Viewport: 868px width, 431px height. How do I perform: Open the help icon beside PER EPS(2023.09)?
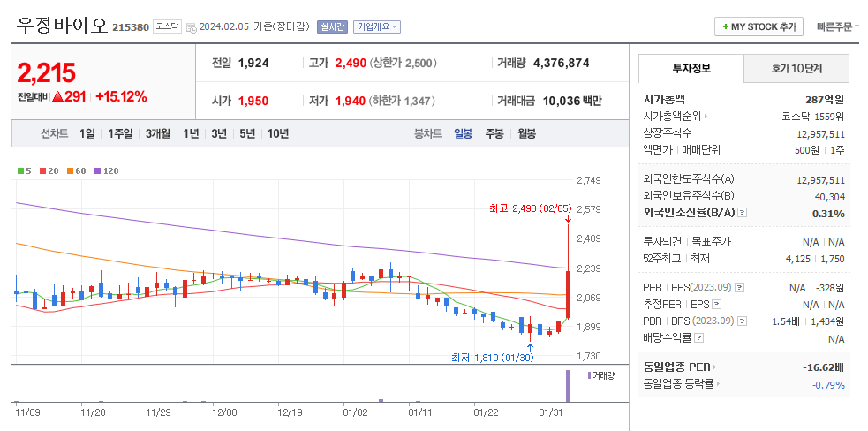739,288
